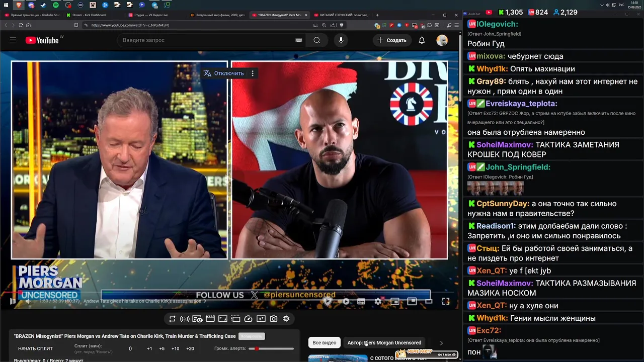The height and width of the screenshot is (362, 644).
Task: Click the cinema mode film icon in enhancer toolbar
Action: pos(210,319)
